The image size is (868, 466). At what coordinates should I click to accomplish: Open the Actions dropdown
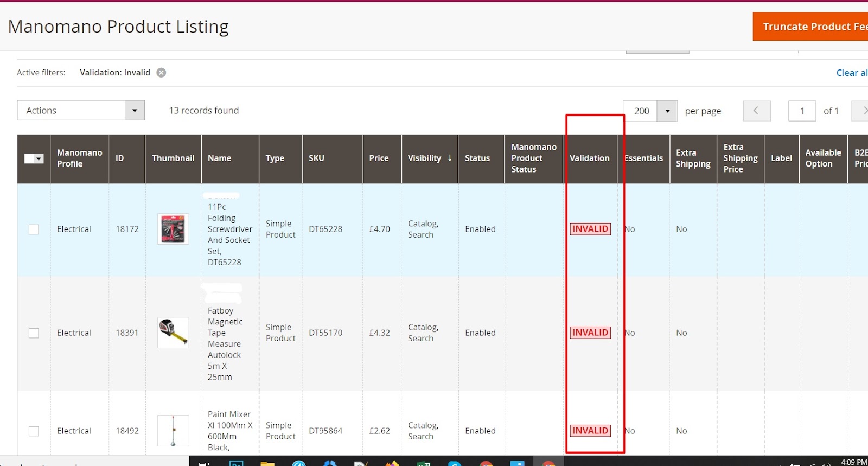click(x=81, y=111)
